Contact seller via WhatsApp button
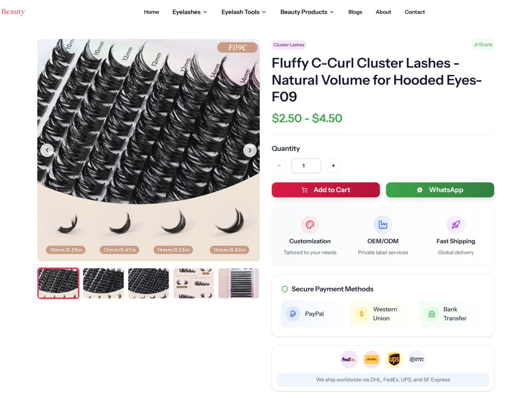 [440, 190]
